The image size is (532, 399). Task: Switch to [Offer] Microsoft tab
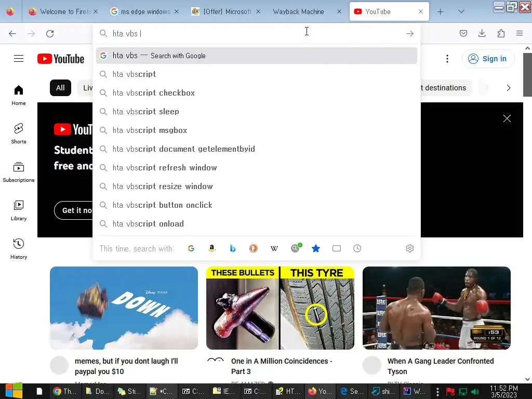click(226, 11)
